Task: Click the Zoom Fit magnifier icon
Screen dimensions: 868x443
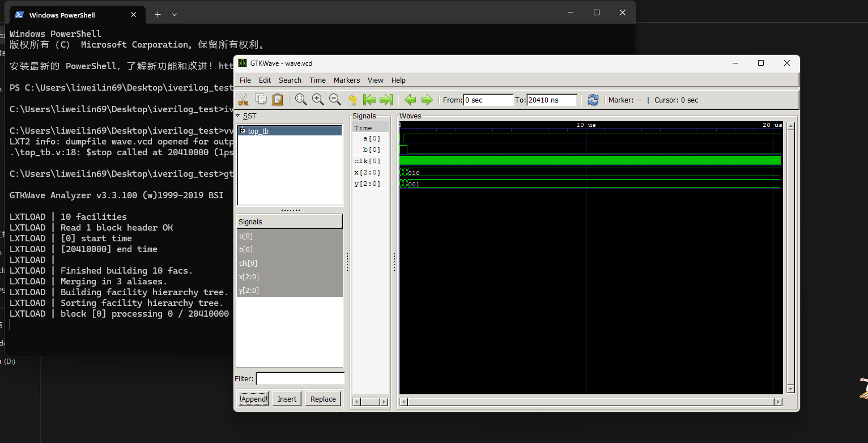Action: [301, 100]
